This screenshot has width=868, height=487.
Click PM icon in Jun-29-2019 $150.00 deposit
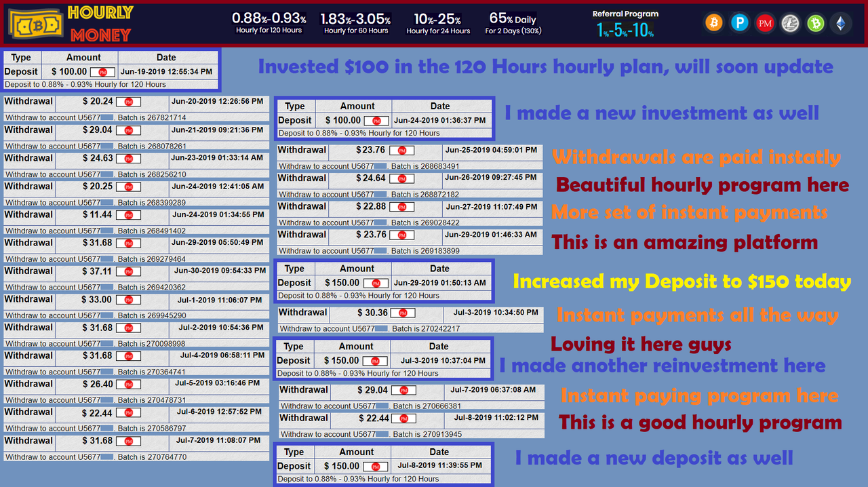click(x=376, y=284)
